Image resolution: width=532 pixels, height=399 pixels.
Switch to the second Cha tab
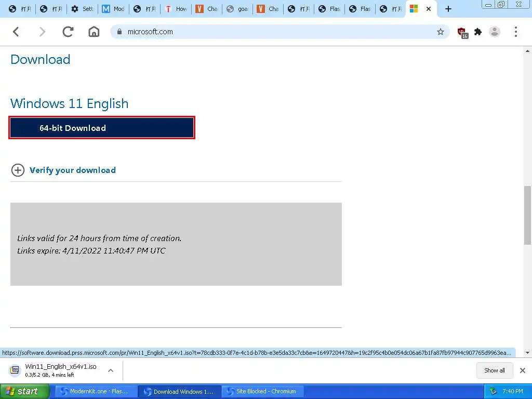[x=268, y=9]
